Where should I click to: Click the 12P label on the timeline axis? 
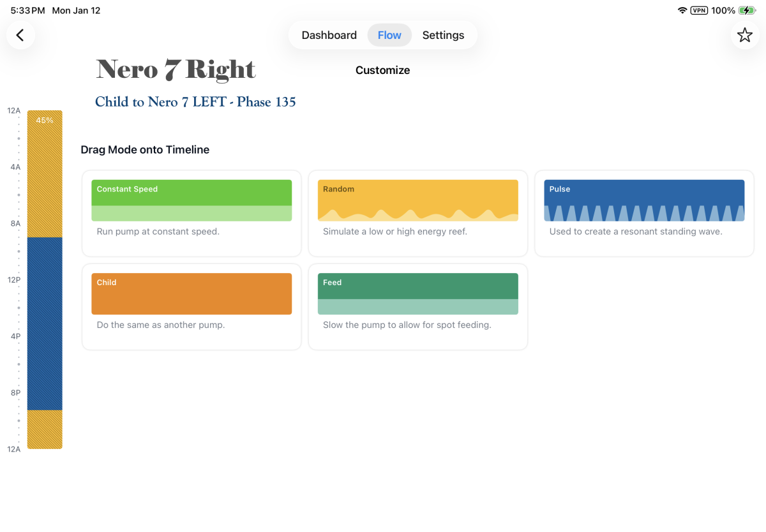[14, 279]
